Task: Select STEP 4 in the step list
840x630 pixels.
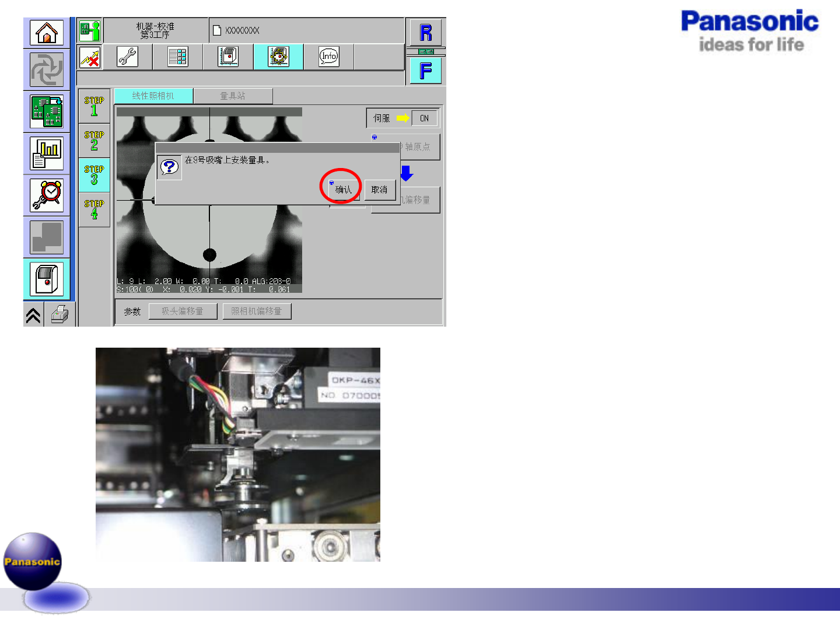Action: 94,209
